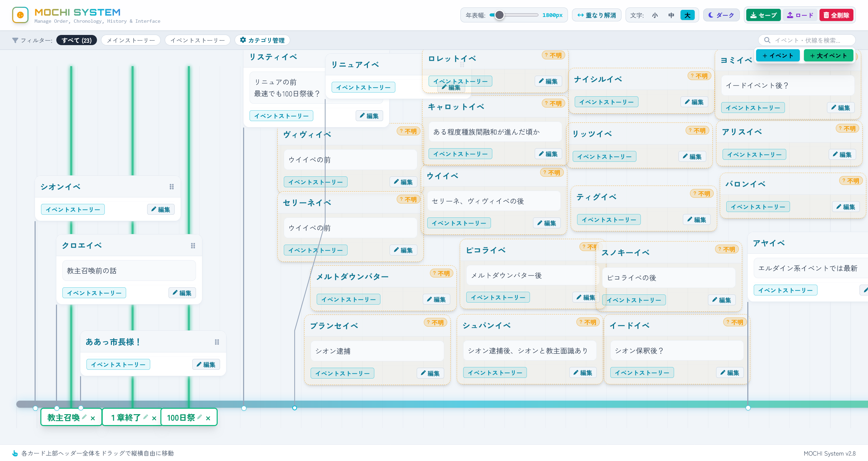The height and width of the screenshot is (461, 868).
Task: Edit the ブランセイベ card
Action: [430, 373]
